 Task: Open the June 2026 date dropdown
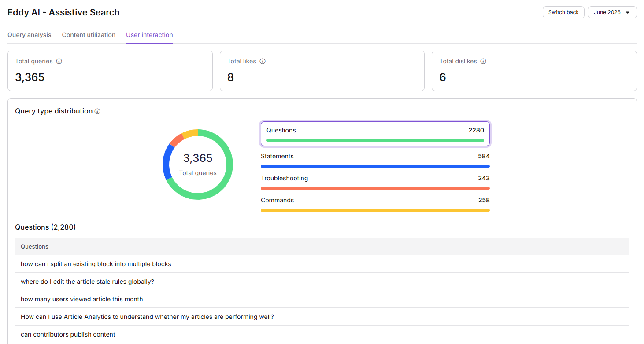pos(612,12)
